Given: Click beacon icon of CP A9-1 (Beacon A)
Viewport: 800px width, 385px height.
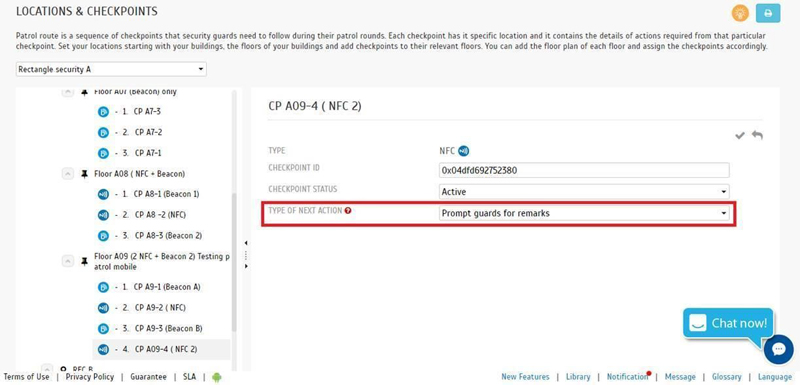Looking at the screenshot, I should point(103,287).
